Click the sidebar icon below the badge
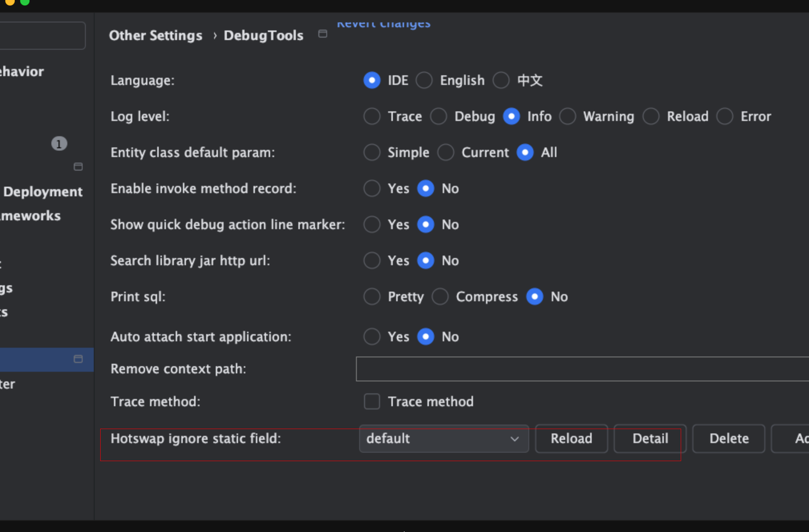 [78, 167]
